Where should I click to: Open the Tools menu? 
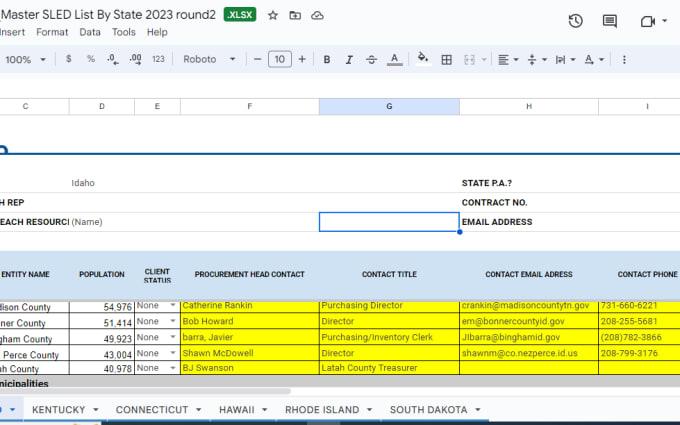124,32
